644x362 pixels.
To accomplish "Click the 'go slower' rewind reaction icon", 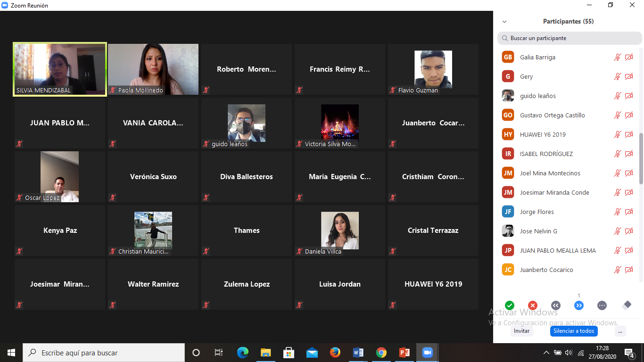I will tap(556, 305).
